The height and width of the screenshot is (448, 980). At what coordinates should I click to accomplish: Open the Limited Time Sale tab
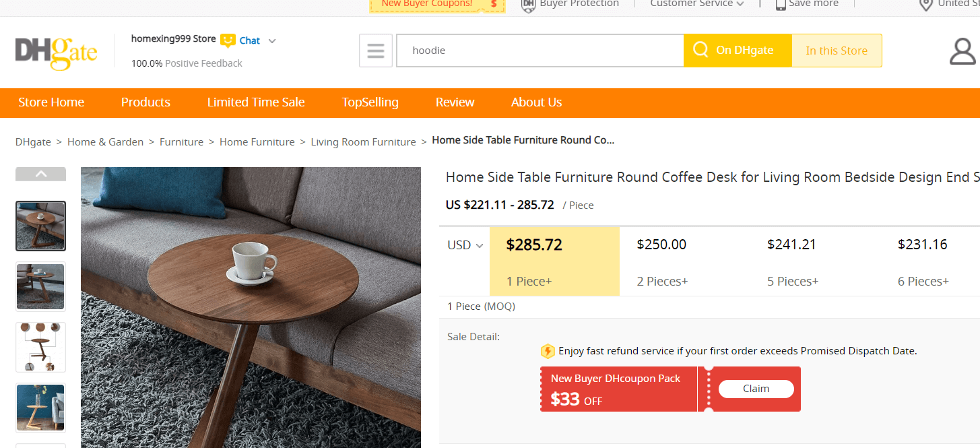coord(256,102)
